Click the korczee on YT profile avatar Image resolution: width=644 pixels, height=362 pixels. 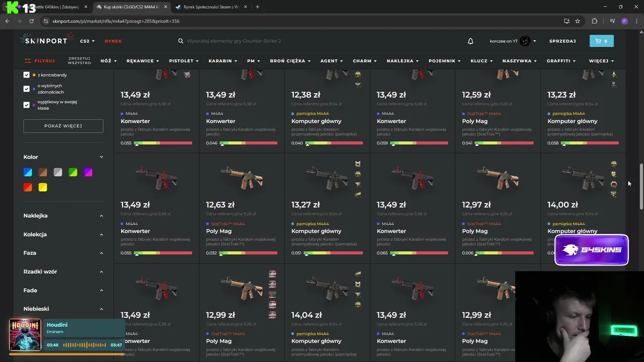[x=525, y=41]
